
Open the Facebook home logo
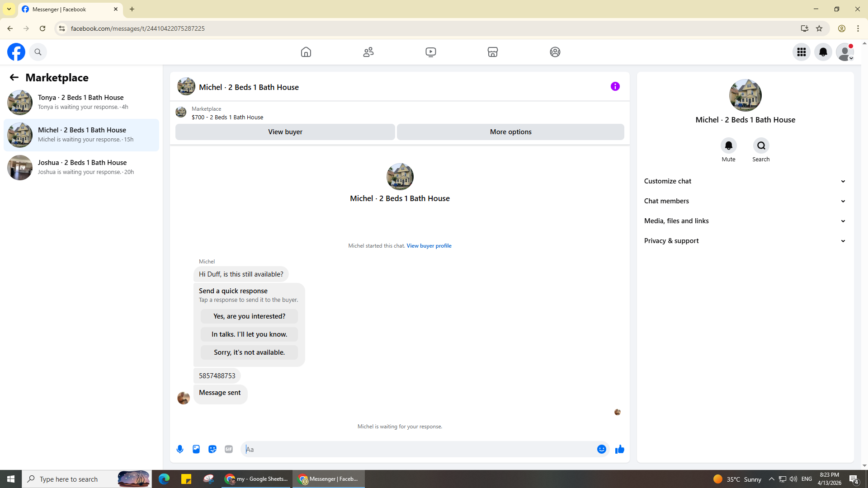16,52
